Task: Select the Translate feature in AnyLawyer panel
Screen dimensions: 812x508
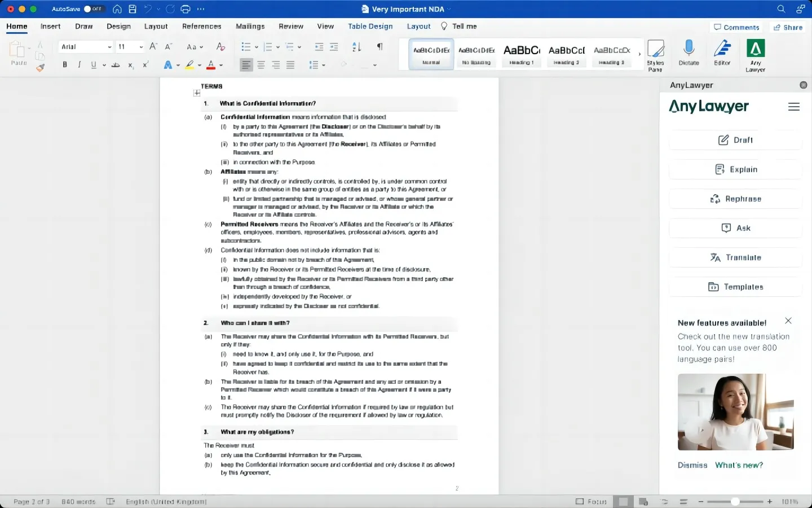Action: point(735,257)
